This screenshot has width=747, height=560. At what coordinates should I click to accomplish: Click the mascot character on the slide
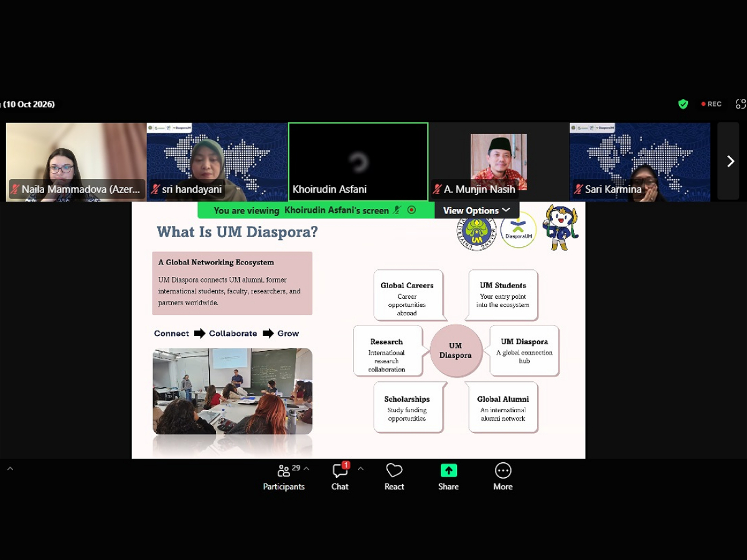pos(560,228)
